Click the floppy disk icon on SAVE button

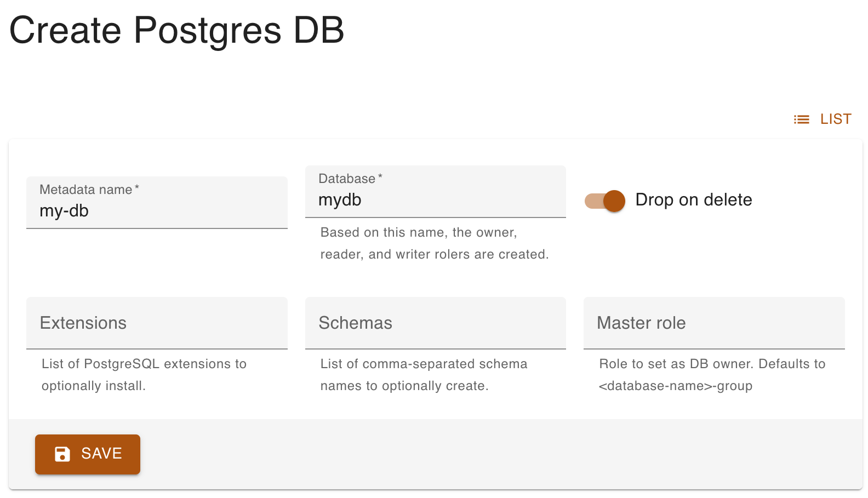(x=62, y=454)
